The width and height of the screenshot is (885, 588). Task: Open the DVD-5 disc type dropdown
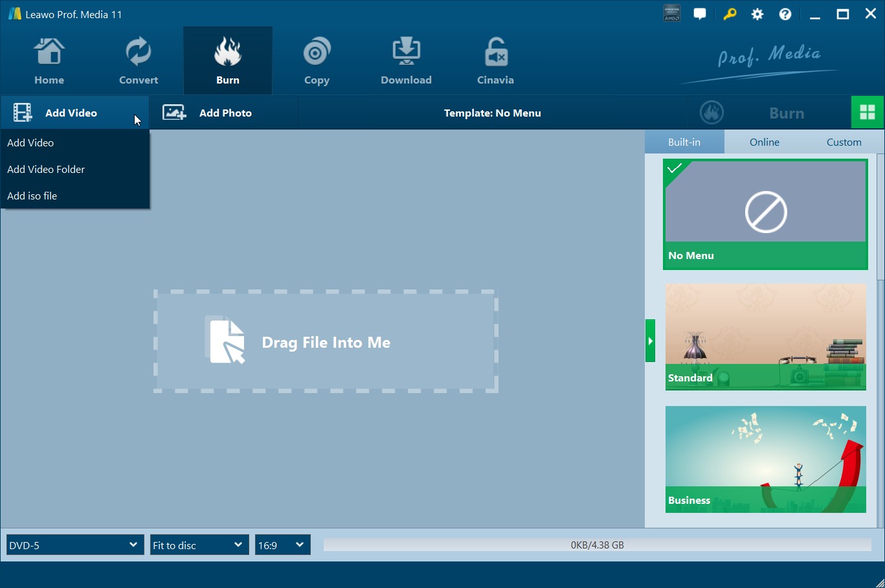pos(74,545)
